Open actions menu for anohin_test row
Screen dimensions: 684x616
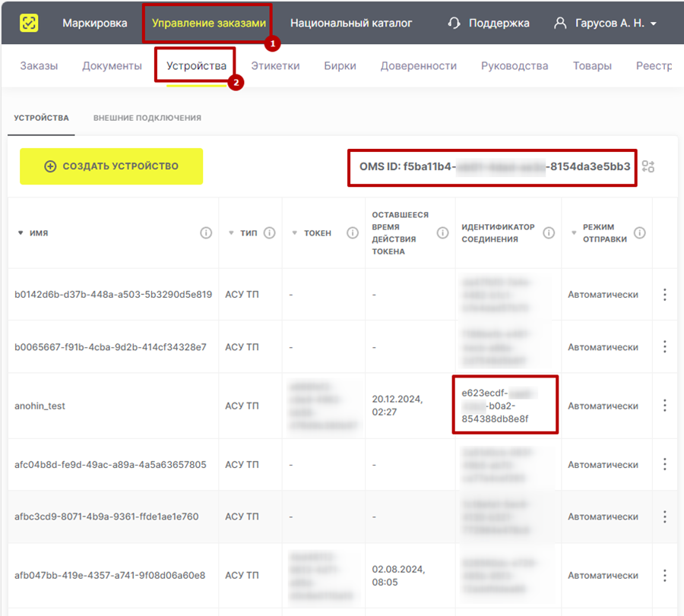(665, 406)
